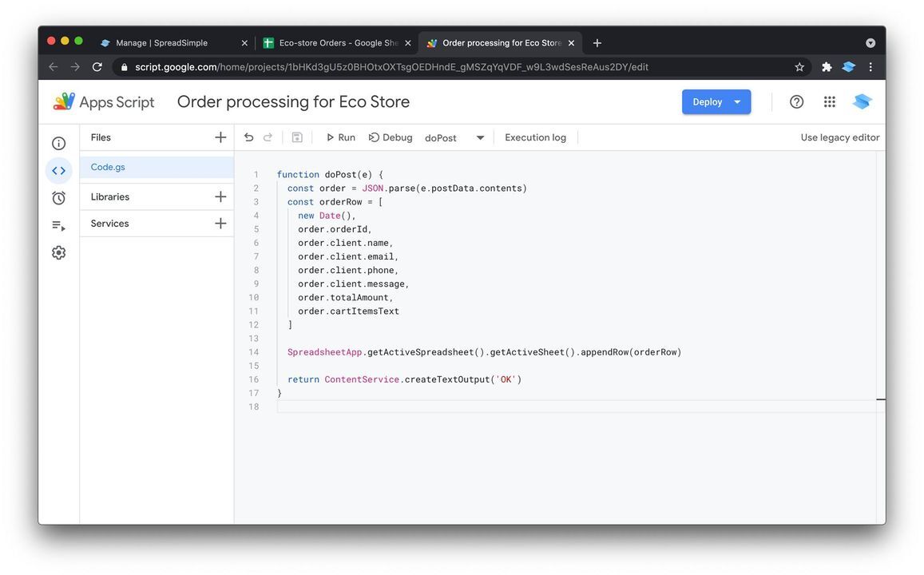Select the Code.gs file
Image resolution: width=924 pixels, height=575 pixels.
106,167
